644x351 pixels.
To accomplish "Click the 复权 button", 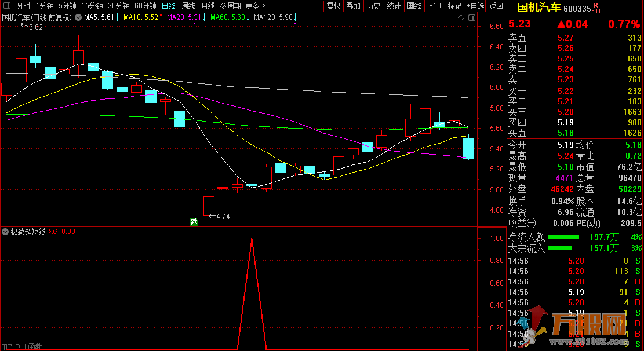I will coord(333,6).
